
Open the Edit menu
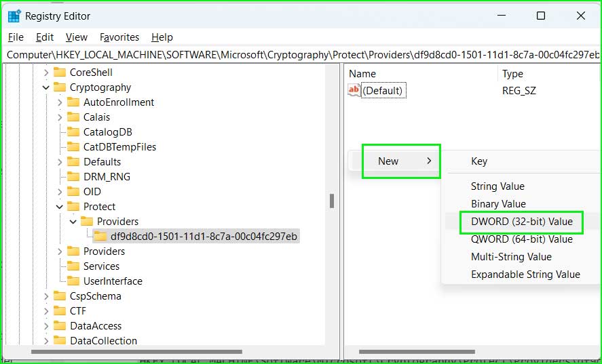point(45,37)
